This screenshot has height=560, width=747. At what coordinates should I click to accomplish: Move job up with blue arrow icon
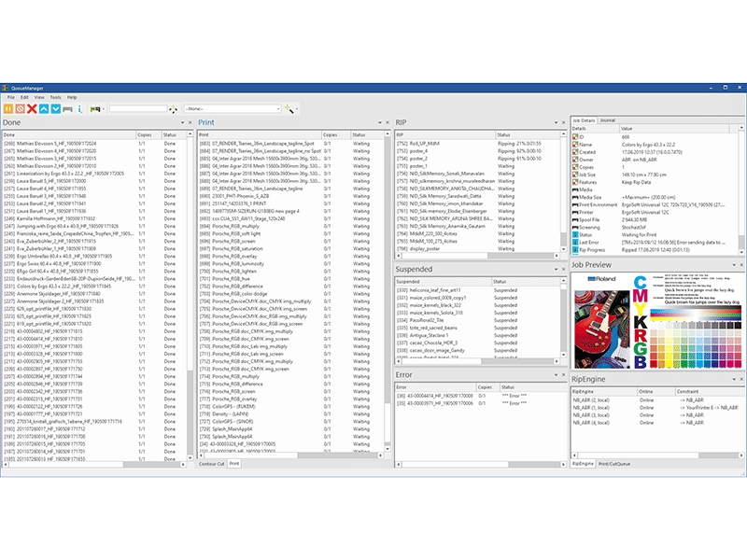pyautogui.click(x=44, y=109)
